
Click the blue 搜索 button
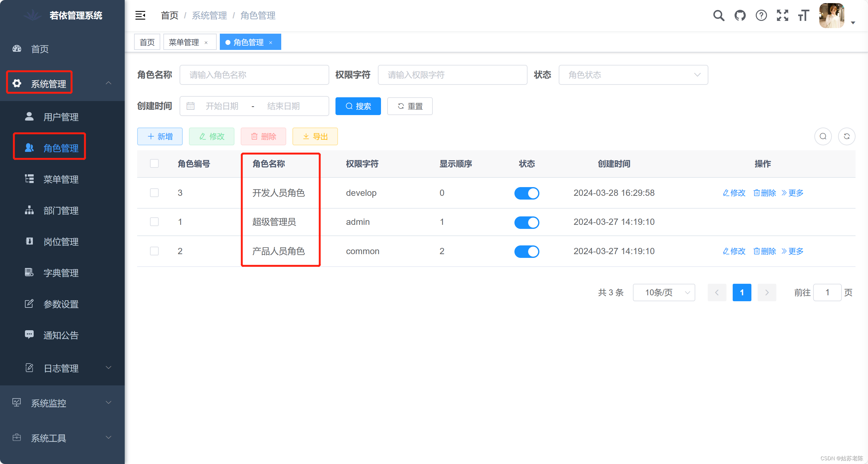[358, 106]
